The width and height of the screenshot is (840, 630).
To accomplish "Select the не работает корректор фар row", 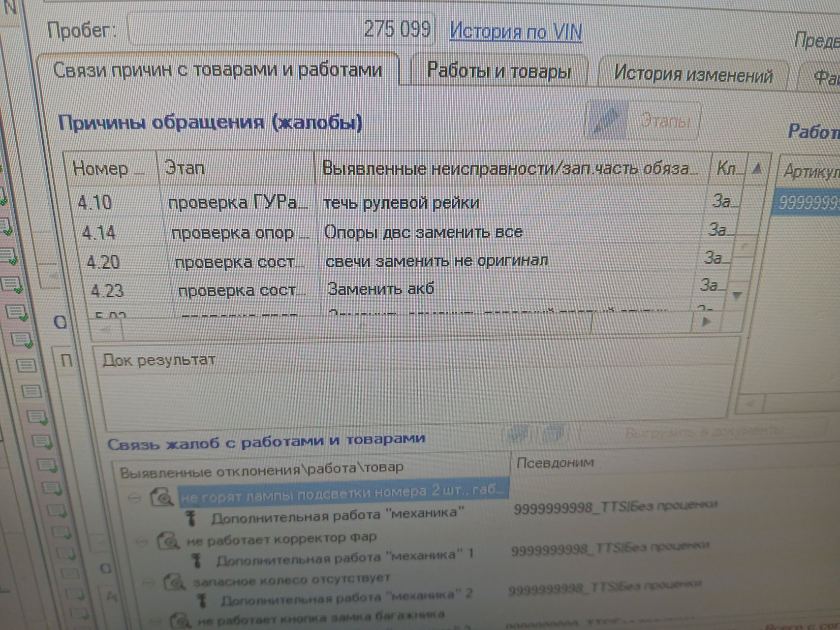I will pyautogui.click(x=281, y=538).
